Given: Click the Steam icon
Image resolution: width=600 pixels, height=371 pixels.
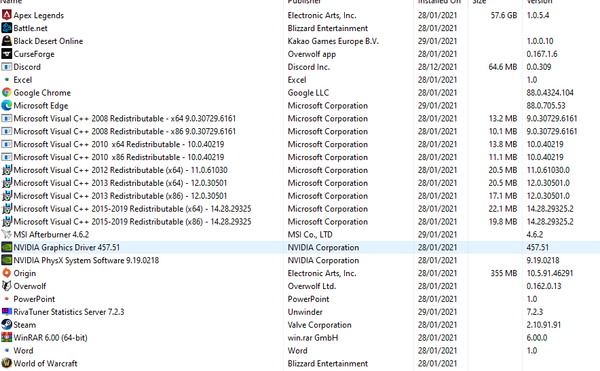Looking at the screenshot, I should click(7, 325).
